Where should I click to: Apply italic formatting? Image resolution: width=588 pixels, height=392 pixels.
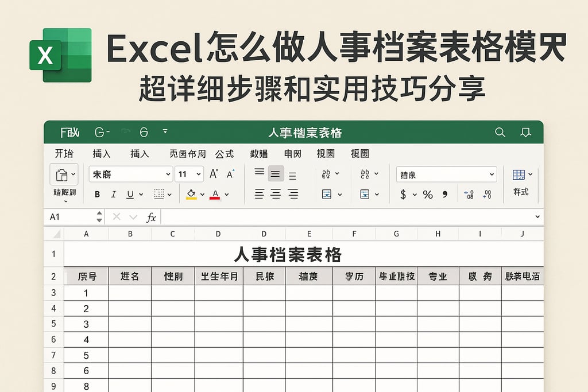click(112, 194)
